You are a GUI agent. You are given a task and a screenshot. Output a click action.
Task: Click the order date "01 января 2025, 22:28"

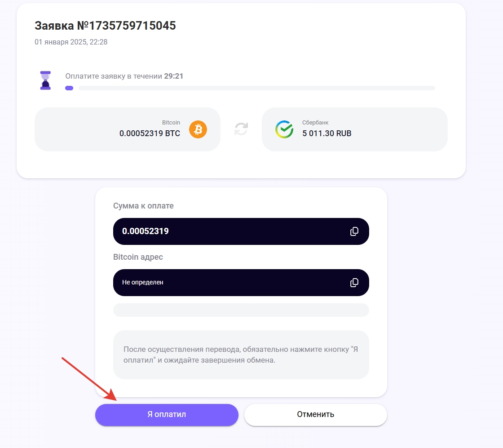click(71, 42)
